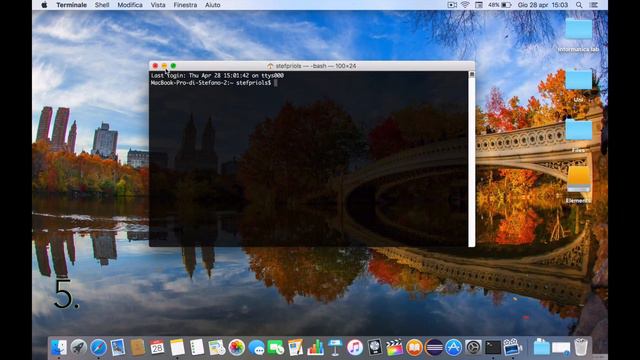The width and height of the screenshot is (640, 360).
Task: Open movie camera app icon in dock
Action: coord(513,347)
